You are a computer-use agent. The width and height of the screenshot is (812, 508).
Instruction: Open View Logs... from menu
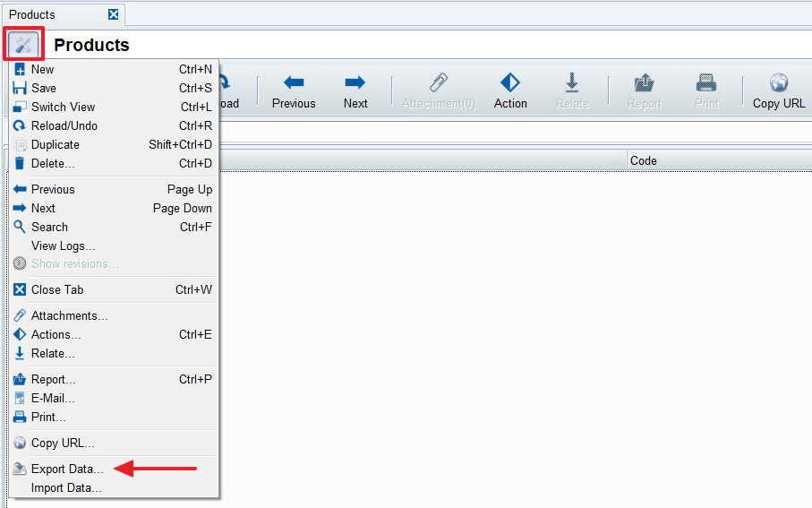pos(63,245)
